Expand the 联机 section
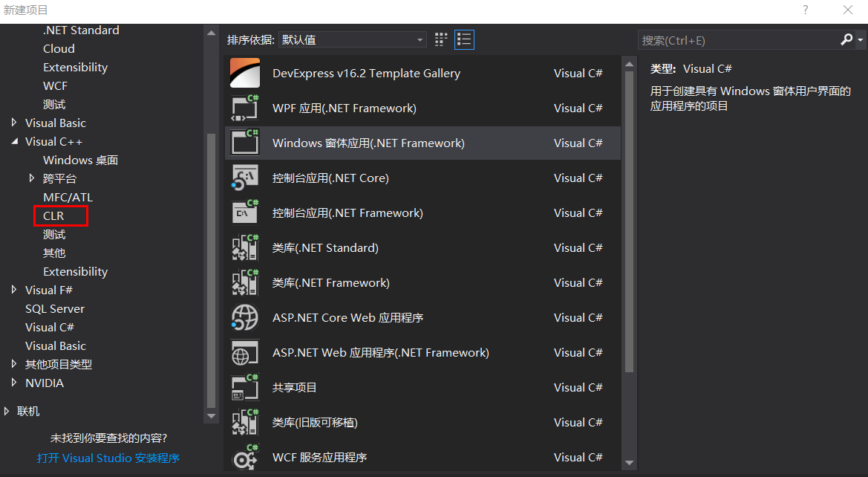Viewport: 868px width, 477px height. tap(7, 411)
